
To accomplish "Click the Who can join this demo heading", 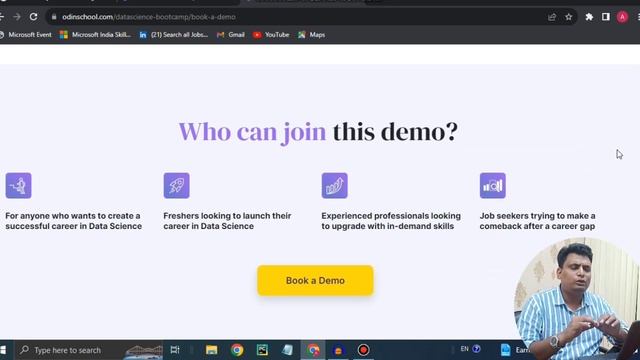I will [x=318, y=132].
